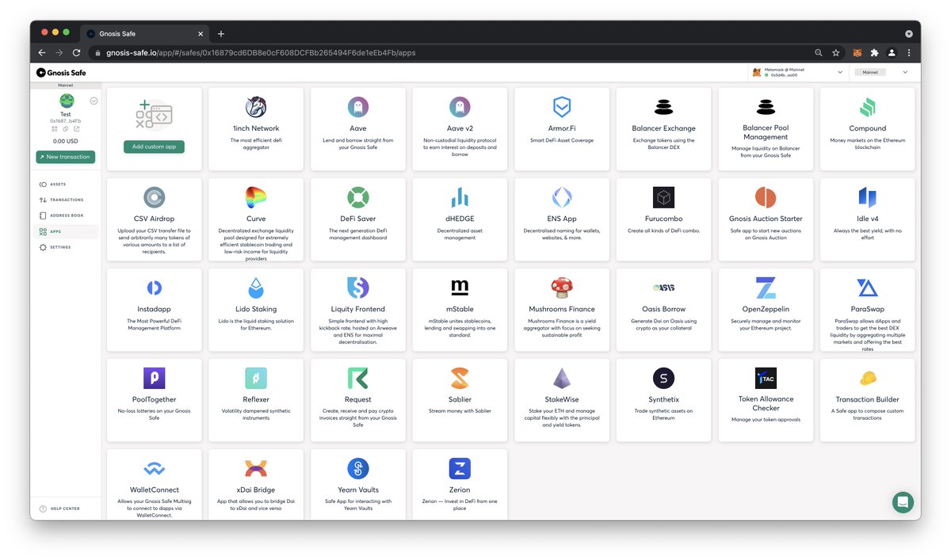
Task: Launch the Compound app icon
Action: pyautogui.click(x=867, y=107)
